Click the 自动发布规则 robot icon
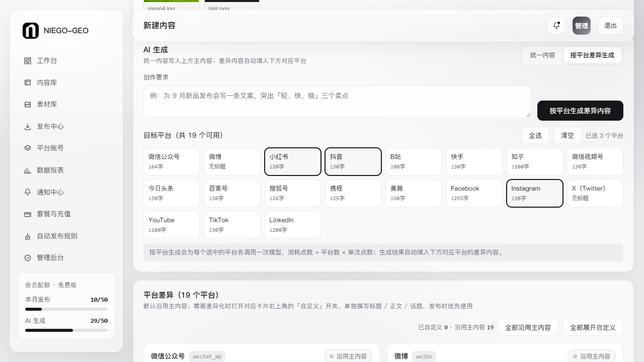 click(x=28, y=236)
